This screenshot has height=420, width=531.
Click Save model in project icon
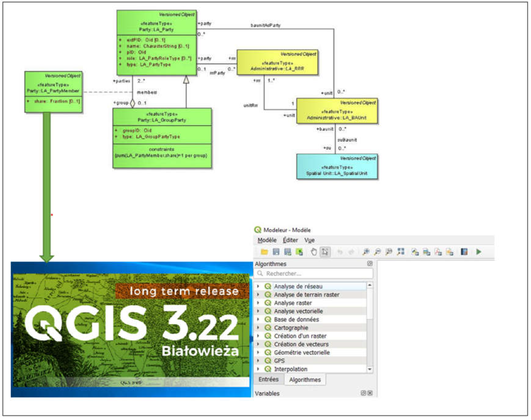click(x=299, y=252)
